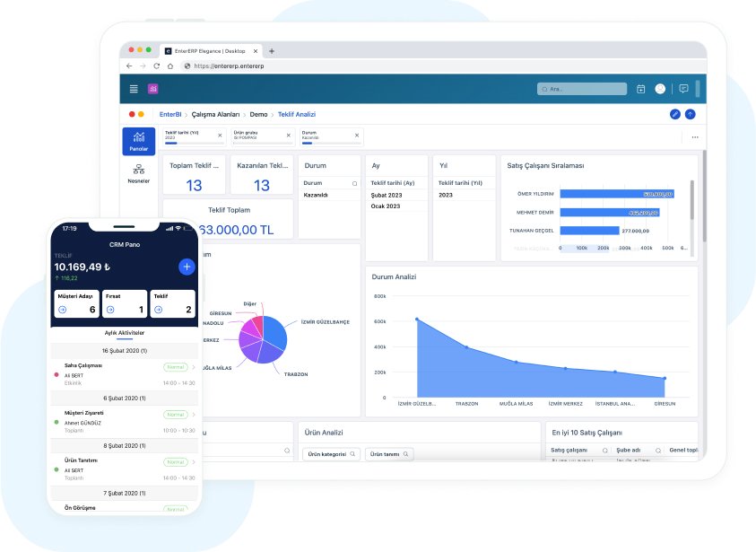
Task: Open the chat messages icon
Action: 683,89
